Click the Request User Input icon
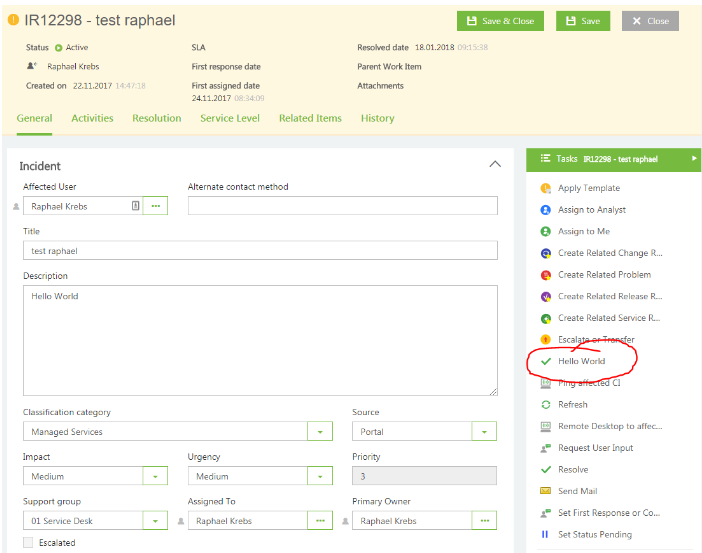702x553 pixels. pos(545,448)
